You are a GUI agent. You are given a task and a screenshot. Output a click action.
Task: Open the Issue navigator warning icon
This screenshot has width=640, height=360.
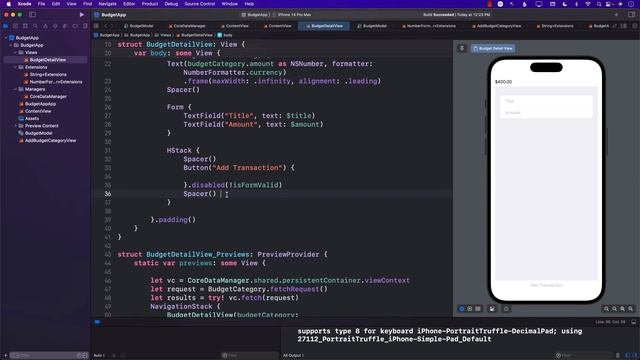point(45,26)
